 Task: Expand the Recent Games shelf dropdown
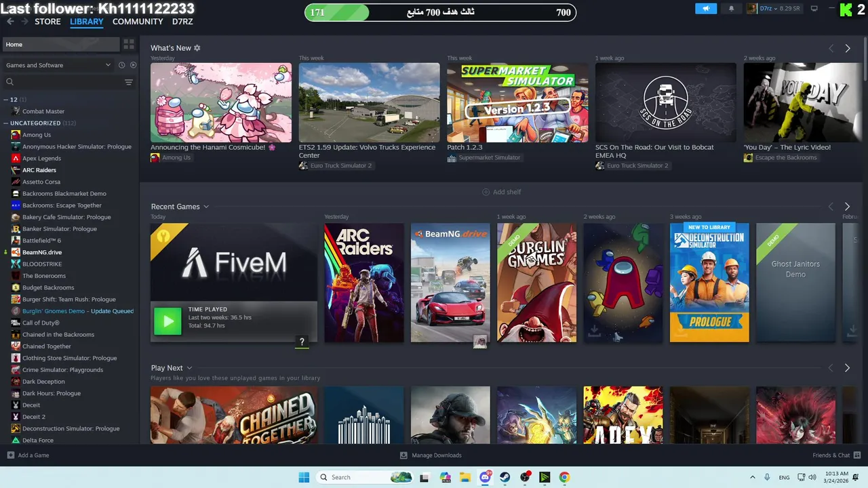click(x=206, y=207)
